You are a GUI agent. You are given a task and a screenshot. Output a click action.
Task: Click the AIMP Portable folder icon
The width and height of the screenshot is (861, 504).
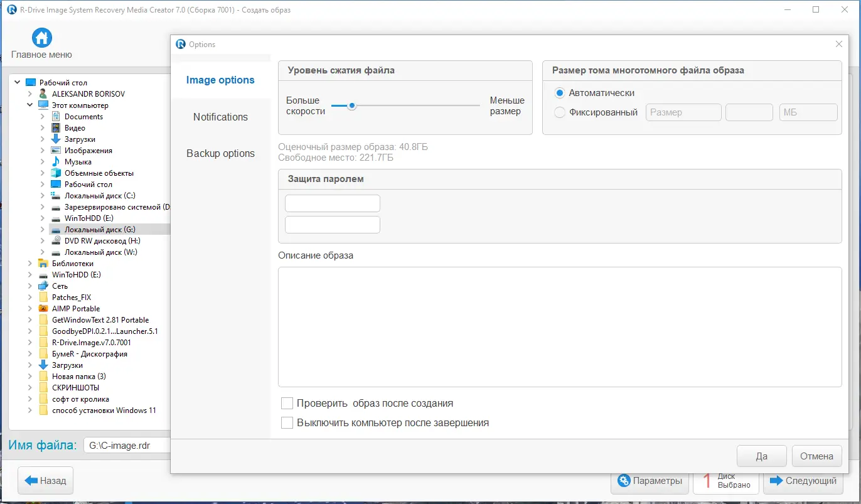[x=43, y=309]
